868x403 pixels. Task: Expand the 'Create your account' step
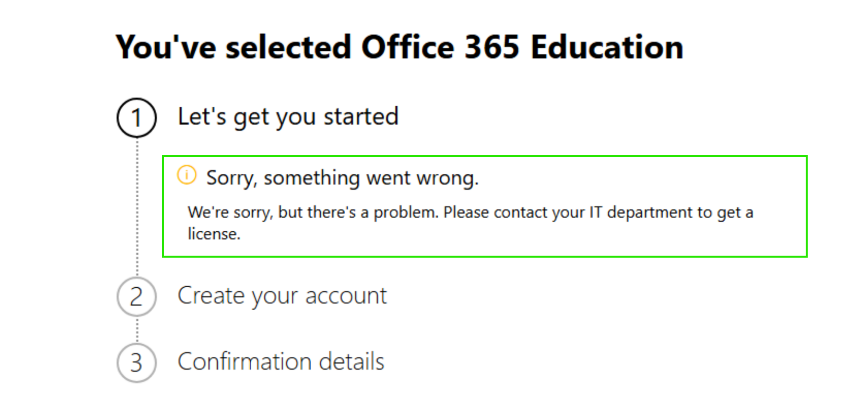point(282,296)
